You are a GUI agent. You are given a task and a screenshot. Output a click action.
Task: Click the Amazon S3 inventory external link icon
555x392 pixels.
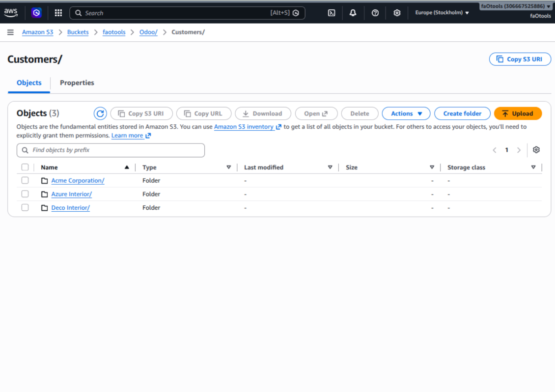point(278,127)
